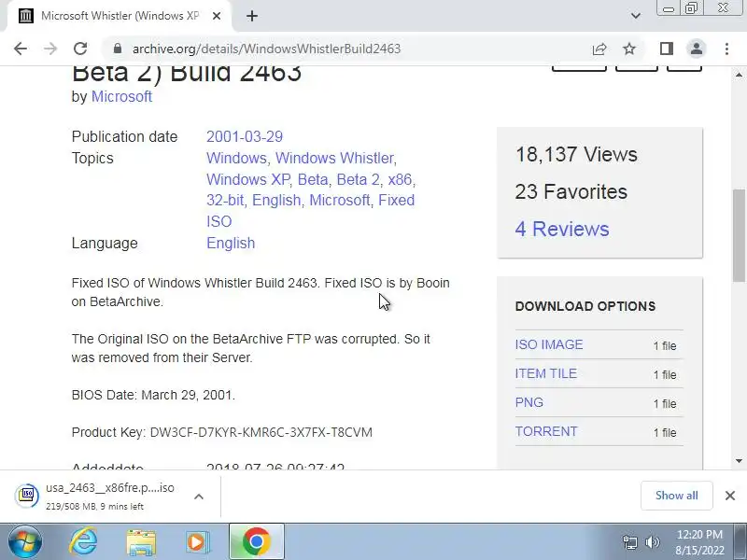Click the Chrome taskbar button
This screenshot has width=747, height=560.
point(257,542)
